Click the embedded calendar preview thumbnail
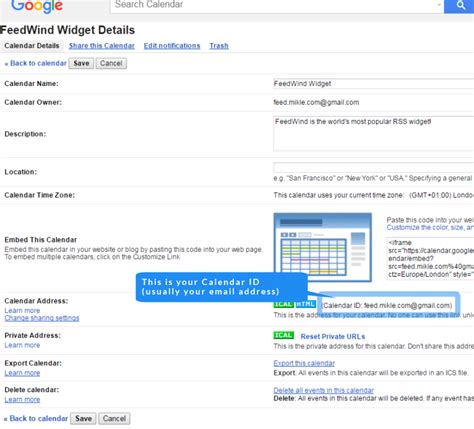Viewport: 474px width, 429px height. pyautogui.click(x=323, y=247)
